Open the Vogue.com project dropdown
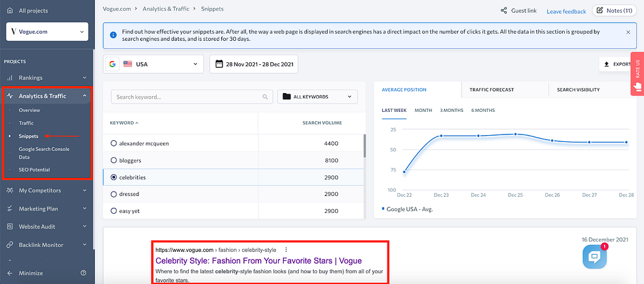Image resolution: width=644 pixels, height=284 pixels. click(47, 31)
